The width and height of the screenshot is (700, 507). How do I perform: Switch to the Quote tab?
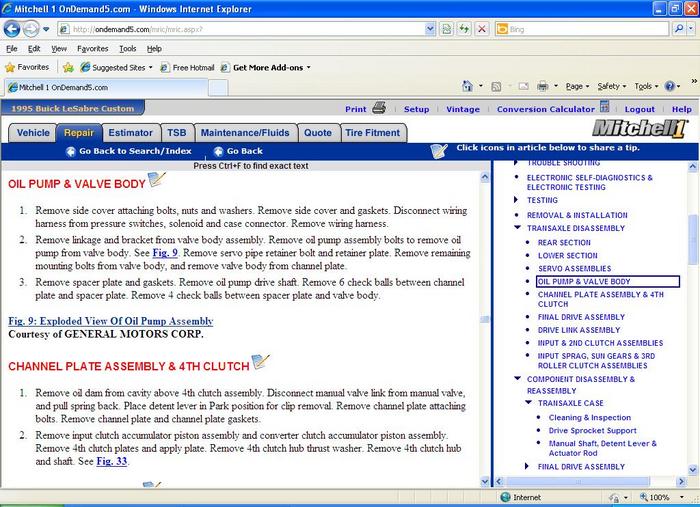pyautogui.click(x=318, y=133)
